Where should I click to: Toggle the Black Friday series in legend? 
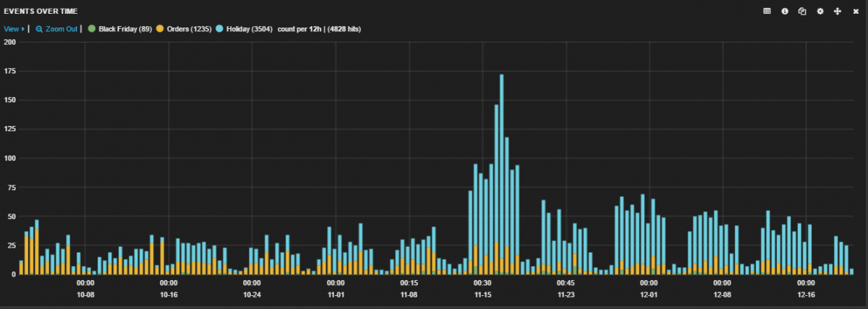point(124,29)
